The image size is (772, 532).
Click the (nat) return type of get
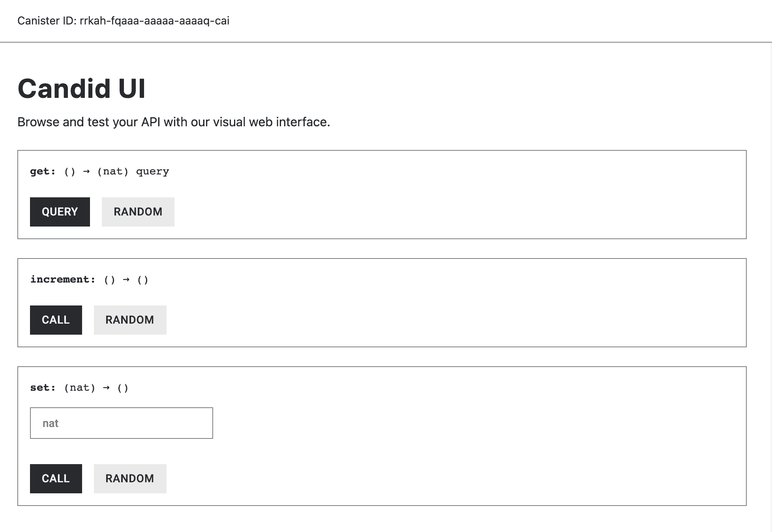[x=113, y=171]
